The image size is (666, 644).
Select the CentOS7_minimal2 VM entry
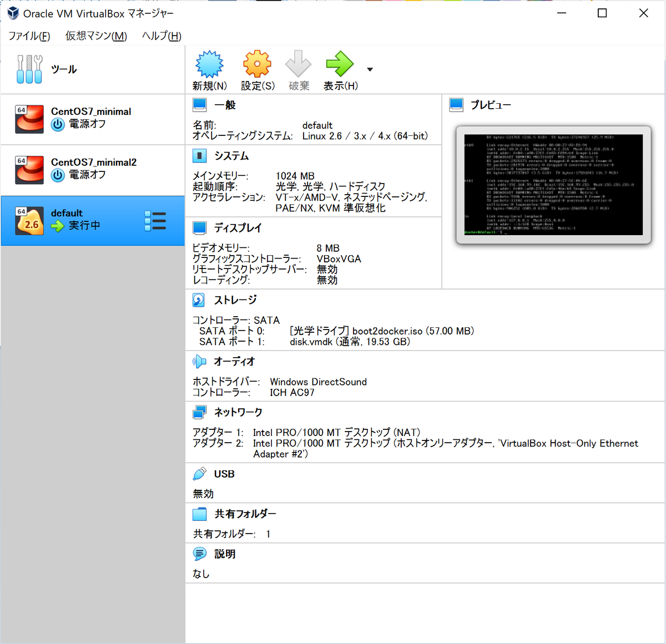click(93, 170)
